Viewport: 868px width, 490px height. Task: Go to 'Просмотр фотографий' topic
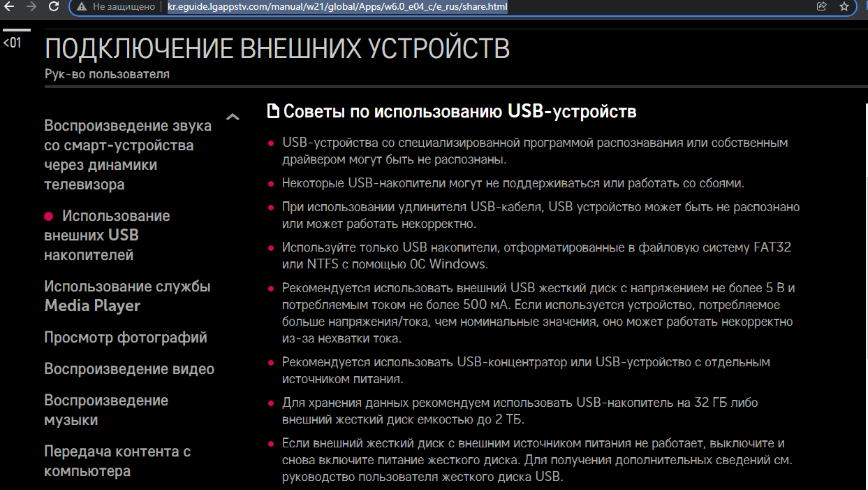pyautogui.click(x=126, y=338)
